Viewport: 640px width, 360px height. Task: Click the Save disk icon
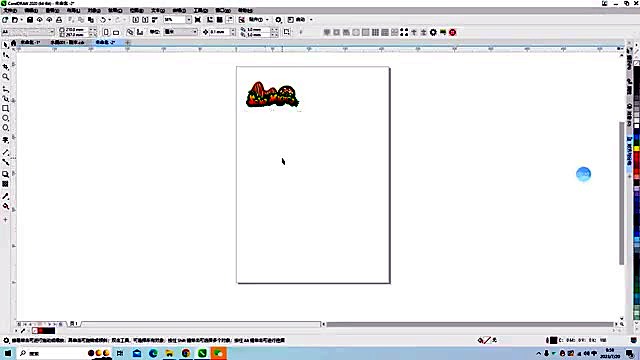[x=30, y=20]
